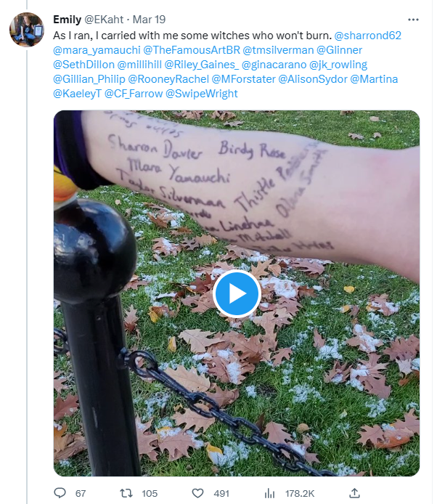The width and height of the screenshot is (437, 504).
Task: Open Emily's profile avatar
Action: [x=27, y=30]
